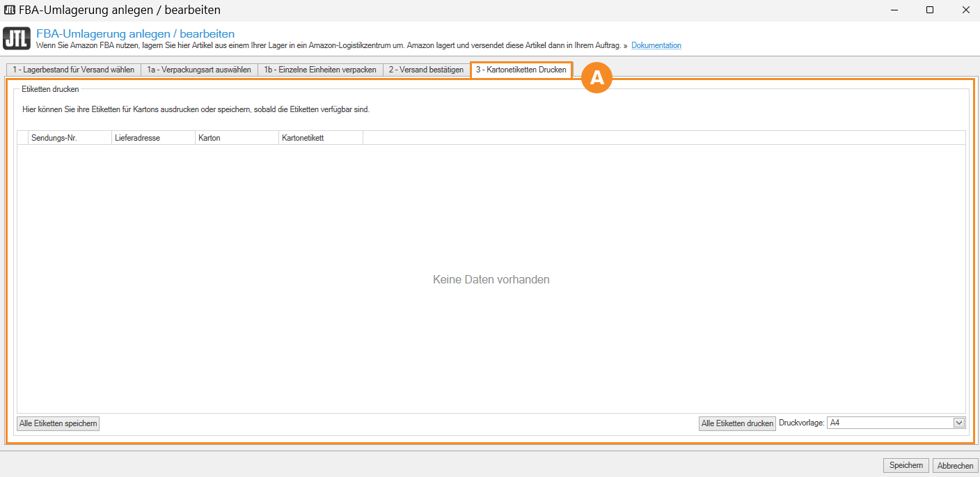Click the Lieferadresse column header
The width and height of the screenshot is (980, 477).
point(153,138)
